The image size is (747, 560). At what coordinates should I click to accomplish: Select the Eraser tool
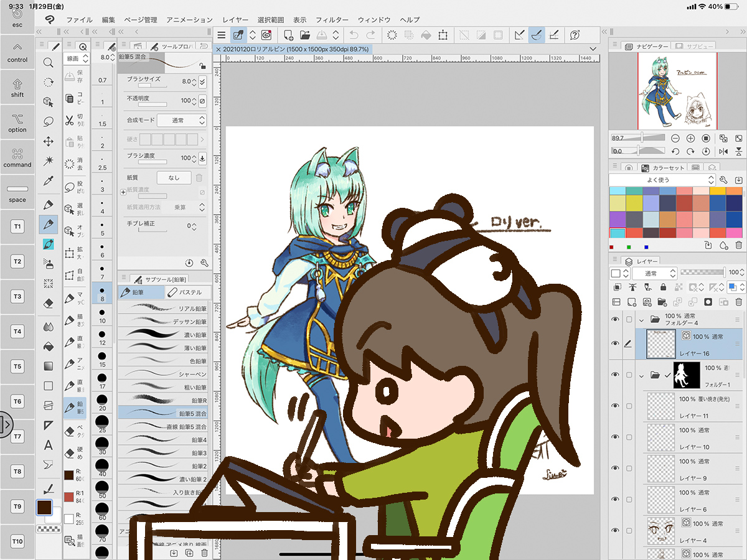[48, 304]
